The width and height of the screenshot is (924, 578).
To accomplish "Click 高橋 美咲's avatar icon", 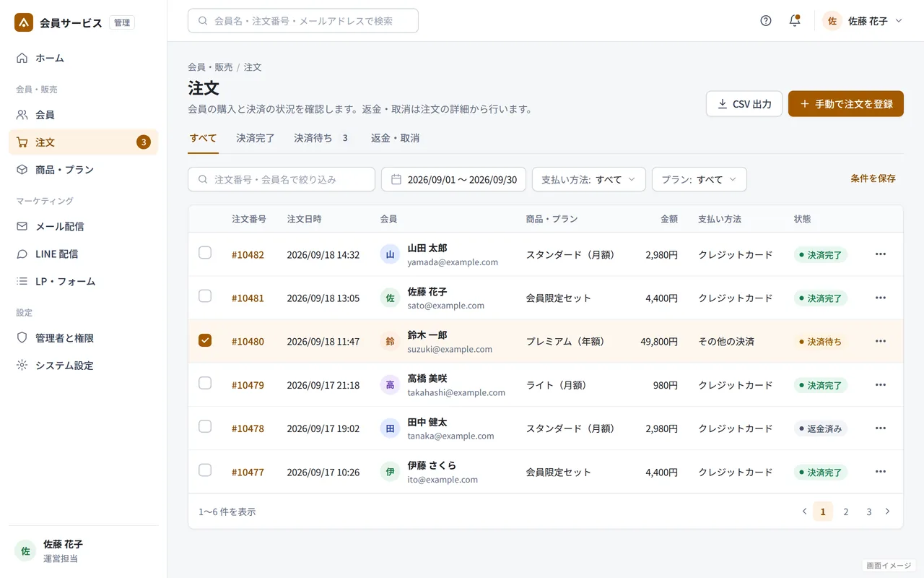I will (390, 385).
